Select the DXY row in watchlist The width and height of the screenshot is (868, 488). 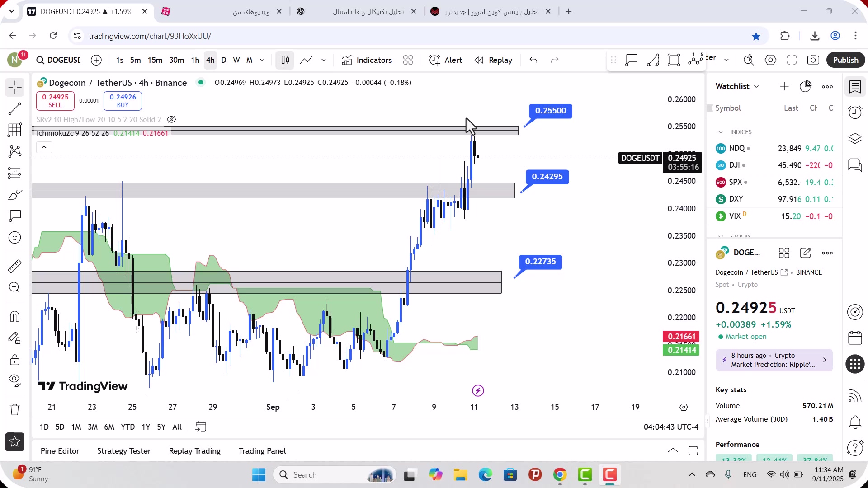[x=774, y=199]
